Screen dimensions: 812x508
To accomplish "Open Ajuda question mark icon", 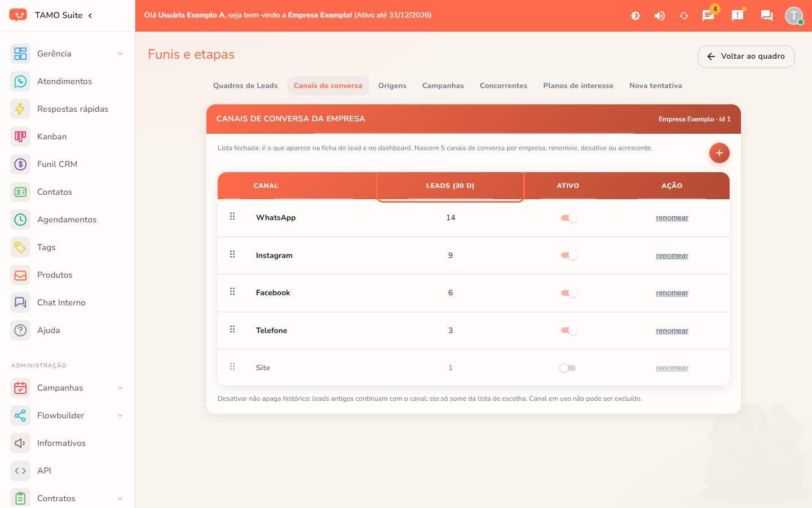I will pyautogui.click(x=20, y=330).
